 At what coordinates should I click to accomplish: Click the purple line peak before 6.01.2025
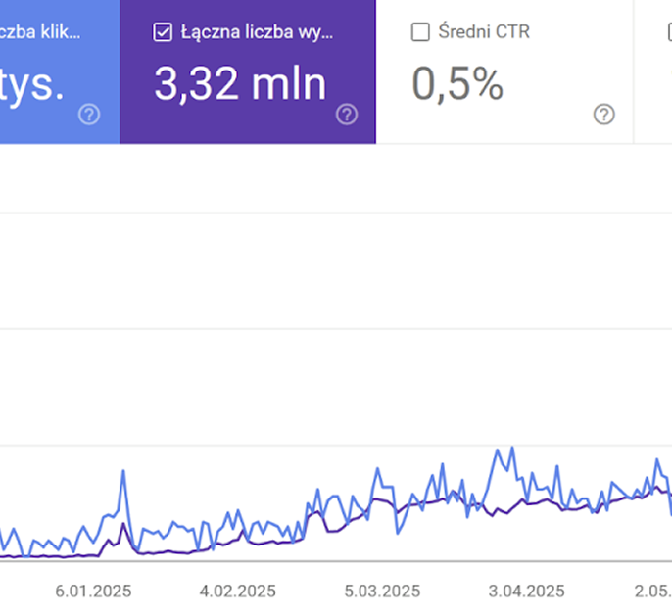(x=123, y=525)
